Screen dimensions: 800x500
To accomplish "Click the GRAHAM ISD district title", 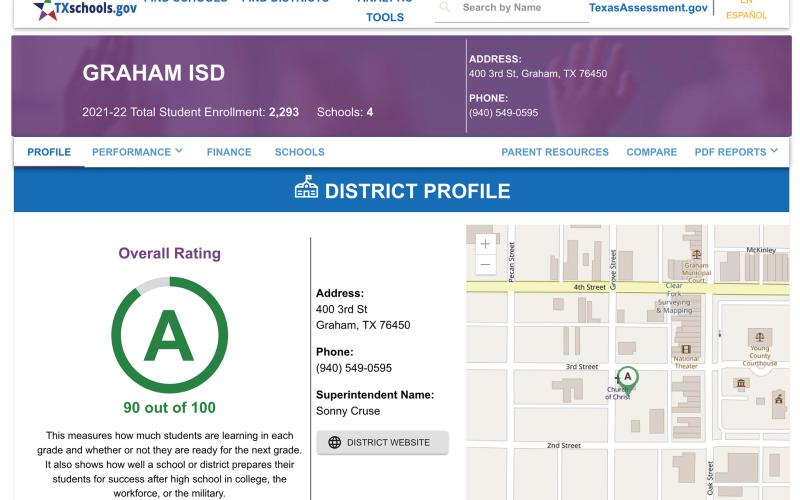I will [154, 73].
